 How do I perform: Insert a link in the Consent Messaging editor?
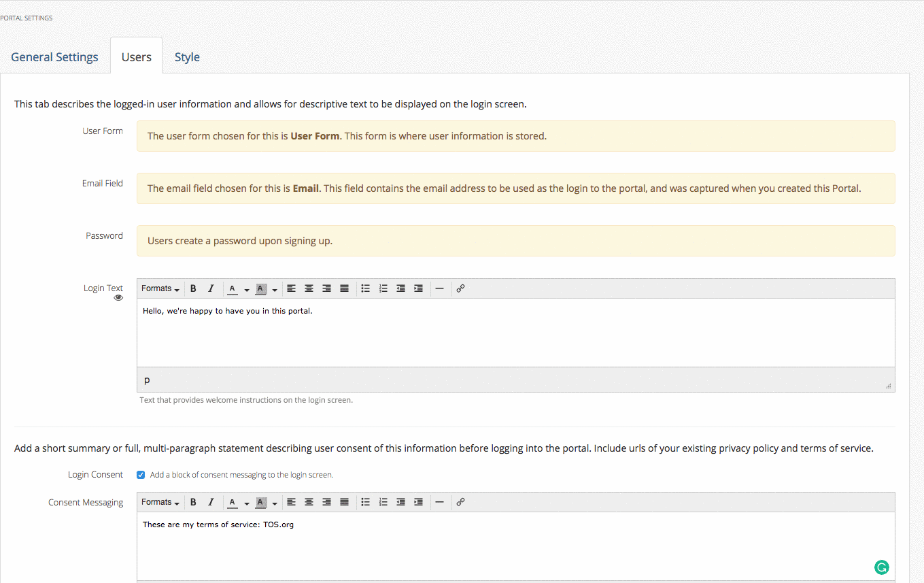coord(460,501)
